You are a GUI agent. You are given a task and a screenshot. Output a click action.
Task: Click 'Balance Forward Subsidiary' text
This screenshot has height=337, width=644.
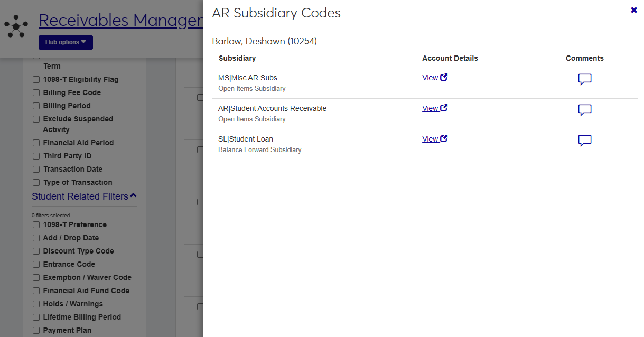[x=260, y=150]
